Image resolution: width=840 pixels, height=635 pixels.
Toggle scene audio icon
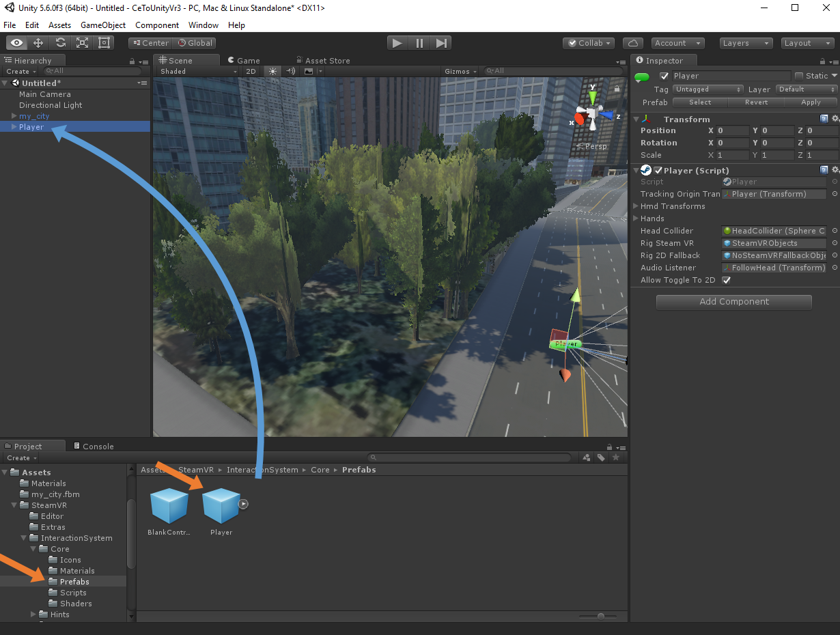(290, 71)
